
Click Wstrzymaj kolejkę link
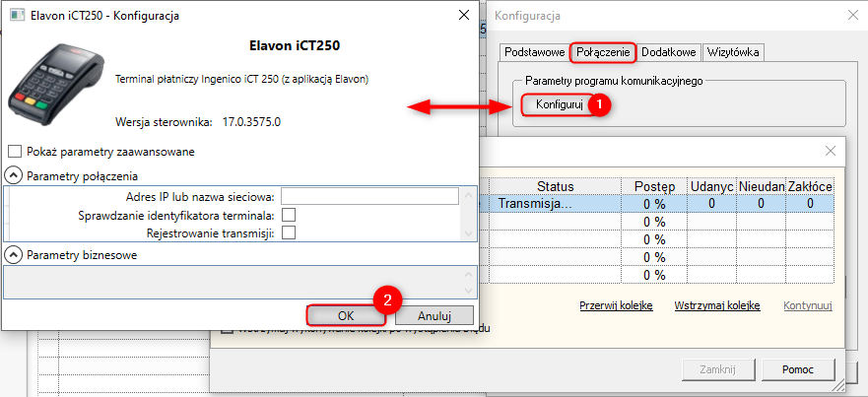[717, 305]
